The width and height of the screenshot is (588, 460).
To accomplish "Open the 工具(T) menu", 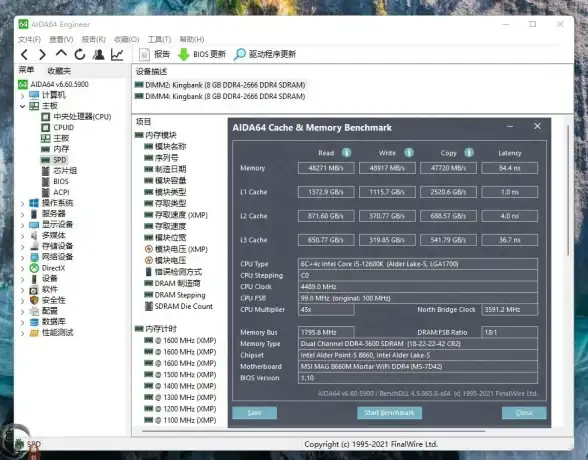I will 159,39.
